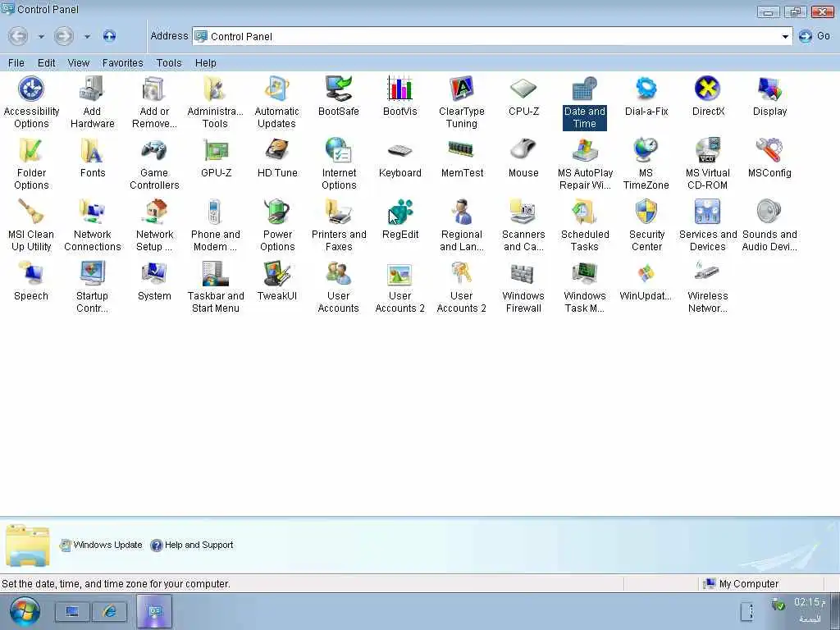Open Startup Control icon
Screen dimensions: 840x630
point(92,274)
